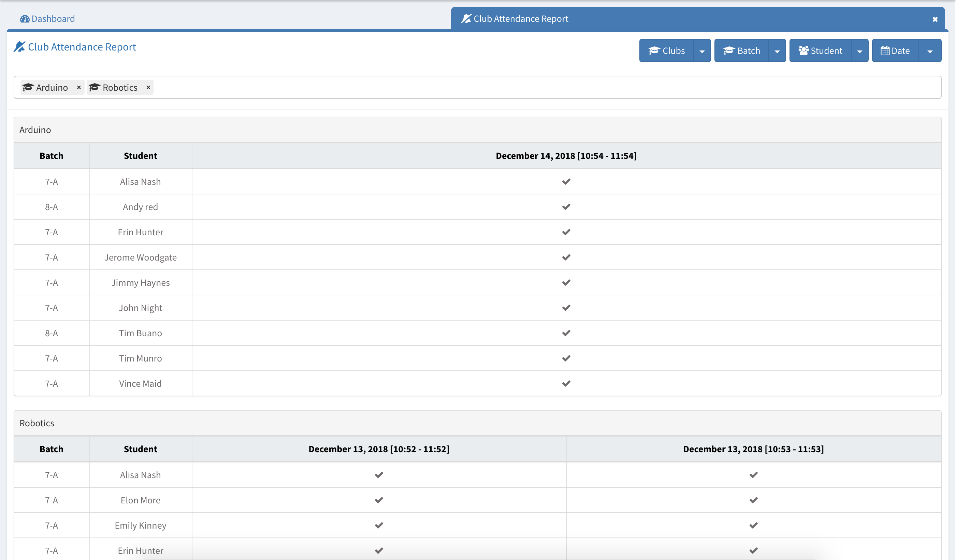Click the Club Attendance Report heading link
Screen dimensions: 956x560
pyautogui.click(x=82, y=47)
